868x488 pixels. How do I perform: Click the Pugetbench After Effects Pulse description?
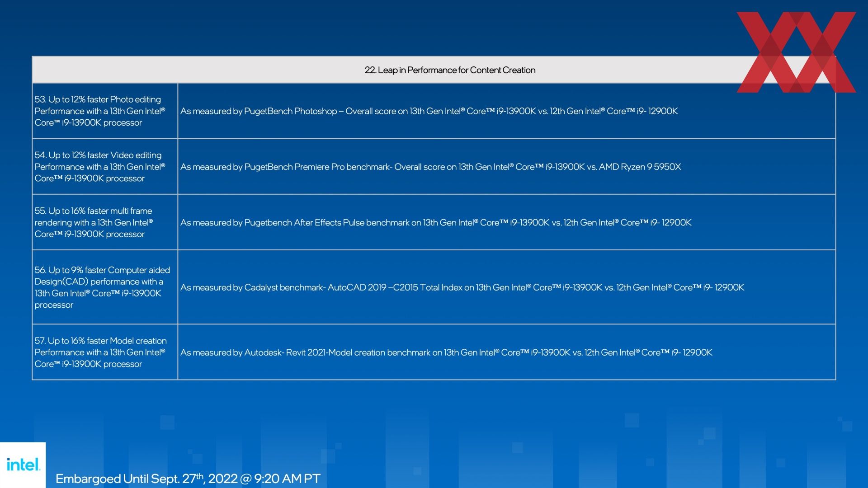436,222
